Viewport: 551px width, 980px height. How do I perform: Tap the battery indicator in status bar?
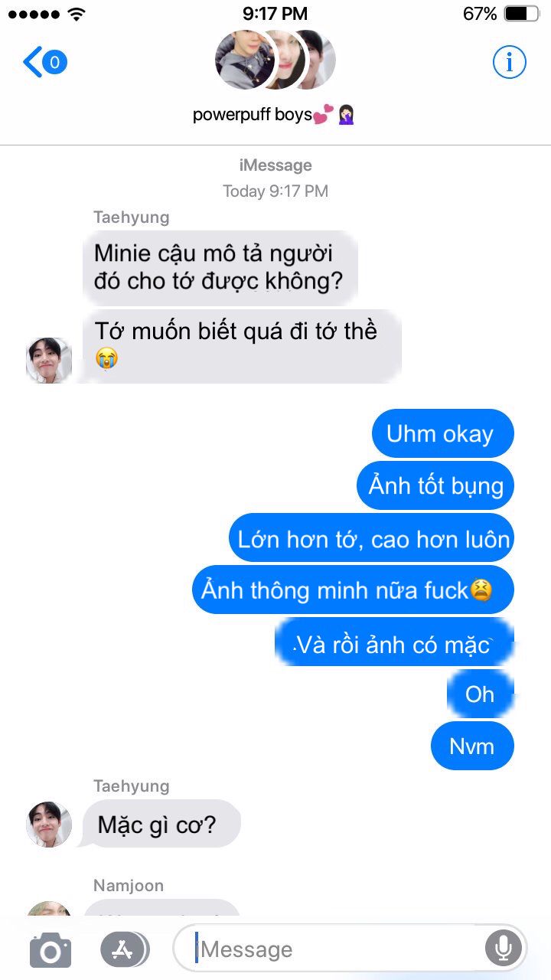point(522,13)
